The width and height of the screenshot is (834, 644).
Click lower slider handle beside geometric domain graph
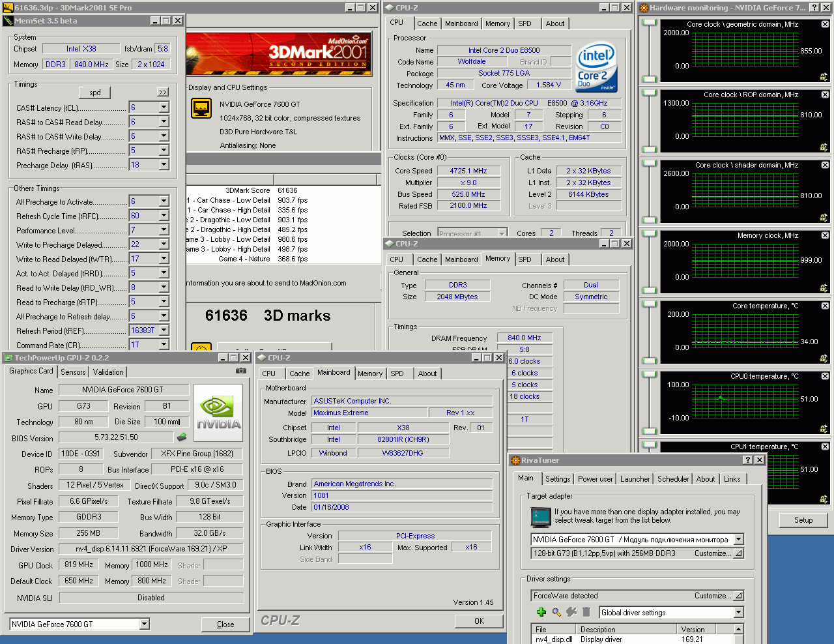click(649, 78)
